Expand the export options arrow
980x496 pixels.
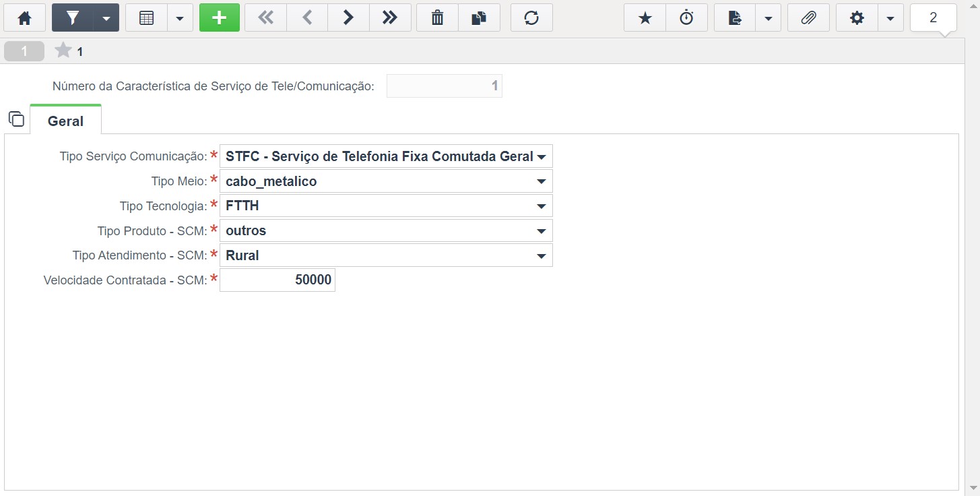(x=769, y=18)
